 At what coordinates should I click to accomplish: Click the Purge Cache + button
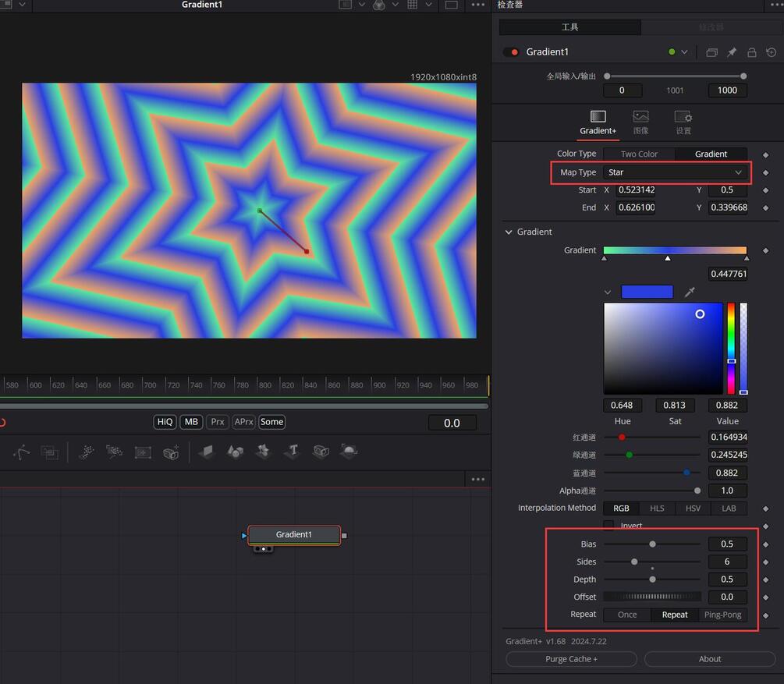click(x=571, y=659)
